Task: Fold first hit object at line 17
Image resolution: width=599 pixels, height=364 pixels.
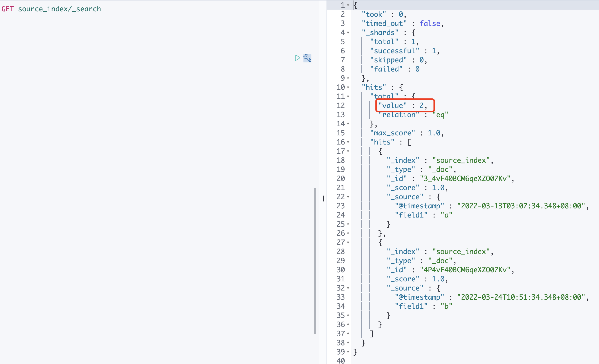Action: [x=348, y=151]
